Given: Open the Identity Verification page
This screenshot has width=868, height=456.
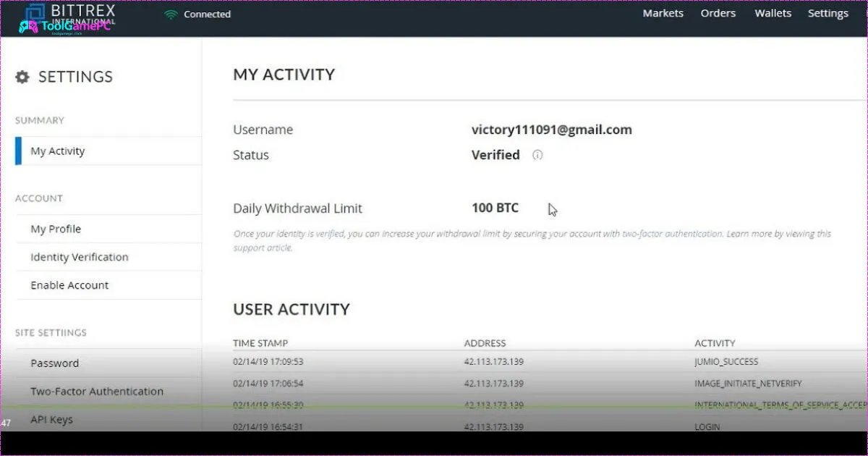Looking at the screenshot, I should [80, 257].
